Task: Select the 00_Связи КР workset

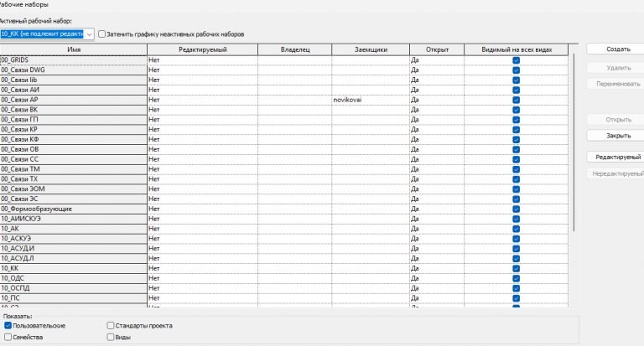Action: [74, 129]
